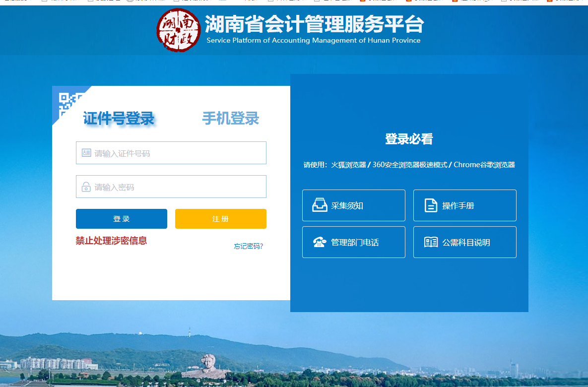Open the 操作手册 button label
588x387 pixels.
click(458, 206)
